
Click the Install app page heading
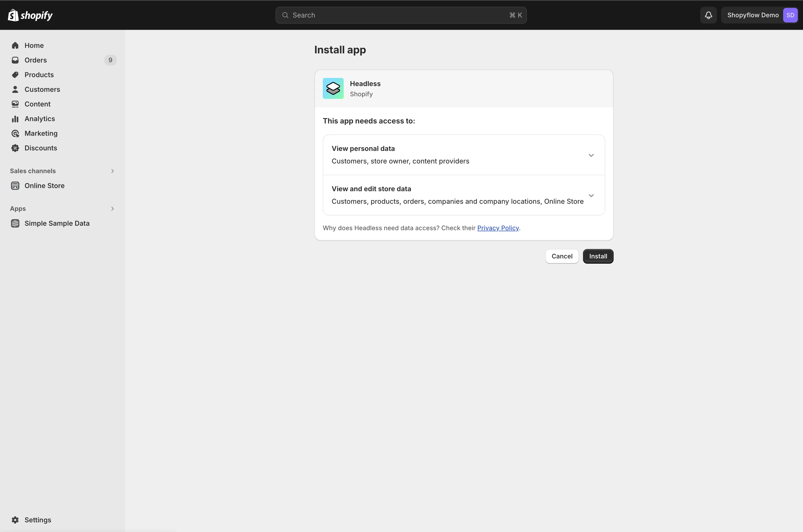340,50
